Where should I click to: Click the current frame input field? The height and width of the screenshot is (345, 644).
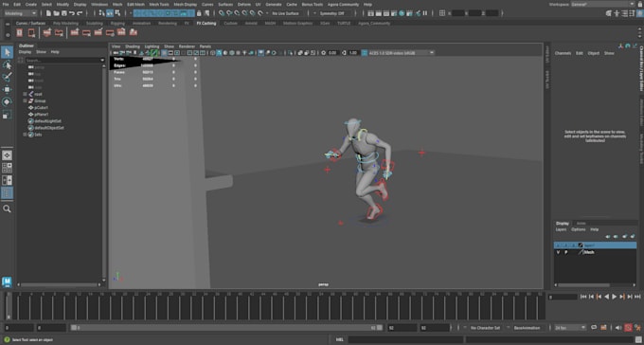click(563, 297)
